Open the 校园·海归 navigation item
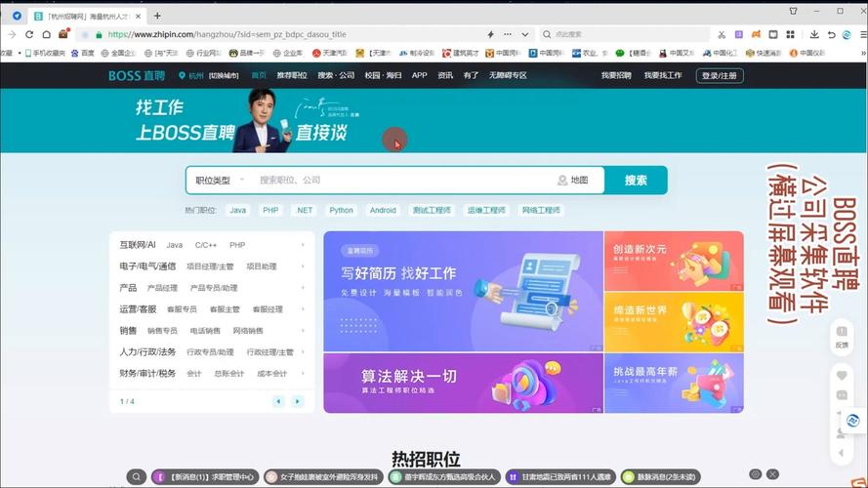The image size is (868, 488). [383, 76]
